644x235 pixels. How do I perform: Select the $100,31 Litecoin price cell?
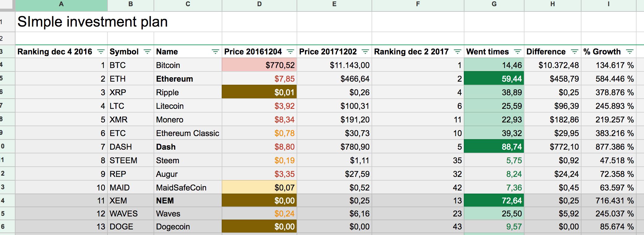click(334, 106)
